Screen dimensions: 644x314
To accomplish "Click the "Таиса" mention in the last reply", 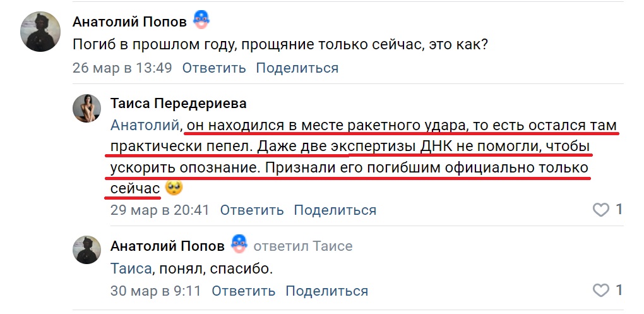I will coord(131,269).
